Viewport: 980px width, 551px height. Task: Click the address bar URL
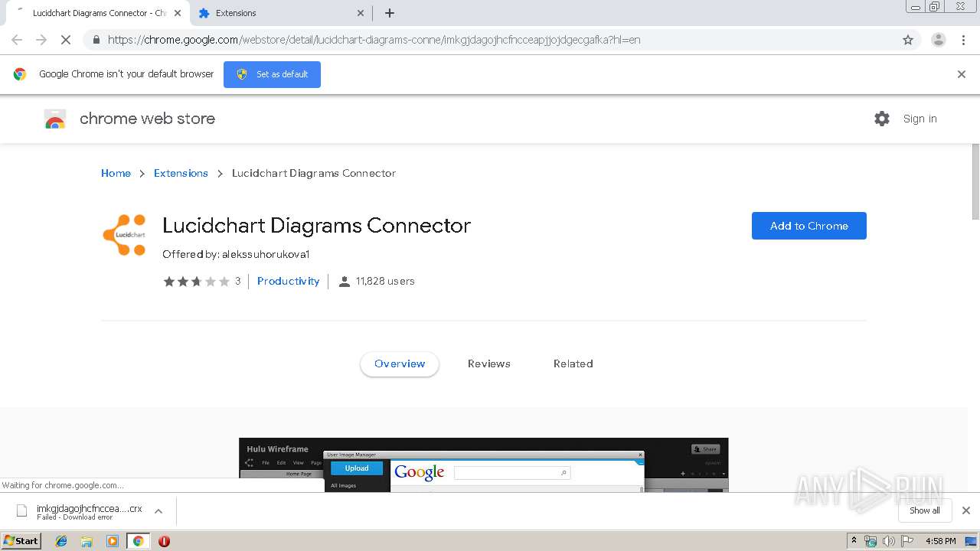tap(374, 40)
